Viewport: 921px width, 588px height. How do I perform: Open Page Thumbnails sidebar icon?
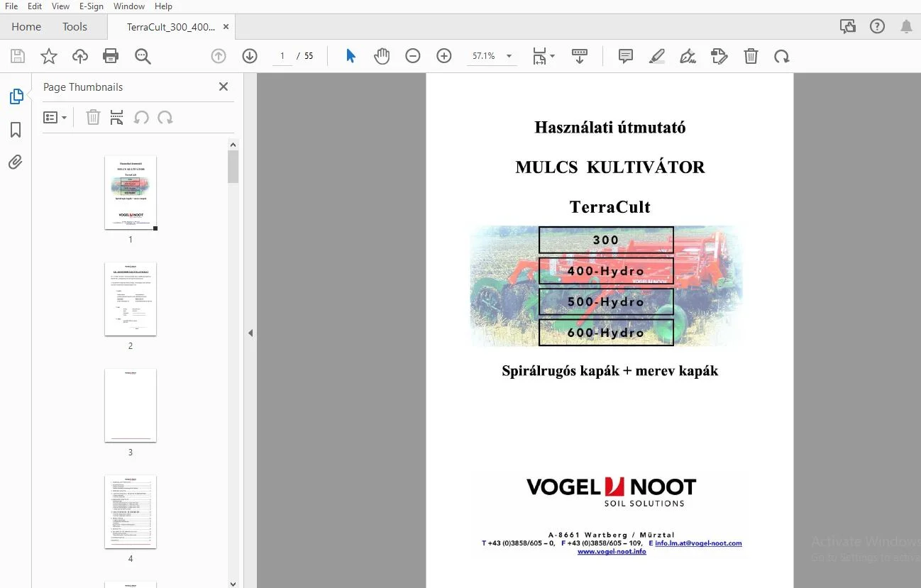(x=16, y=96)
